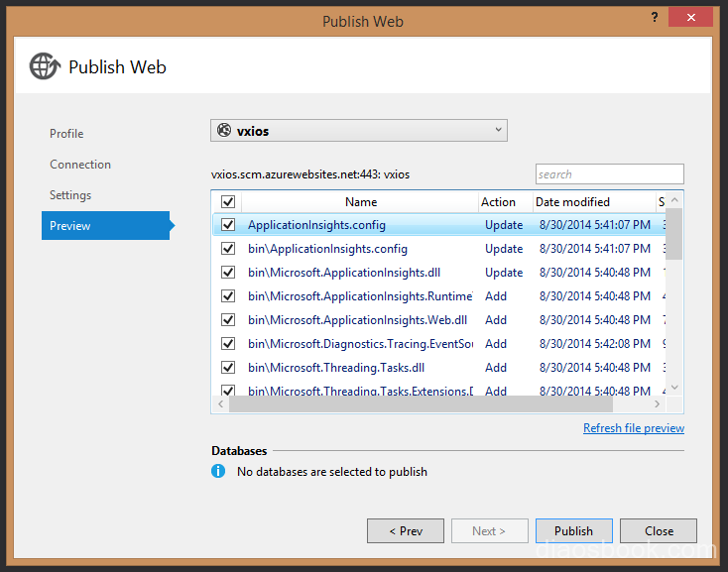This screenshot has height=572, width=728.
Task: Click Add action for ApplicationInsights.Web.dll
Action: click(x=495, y=320)
